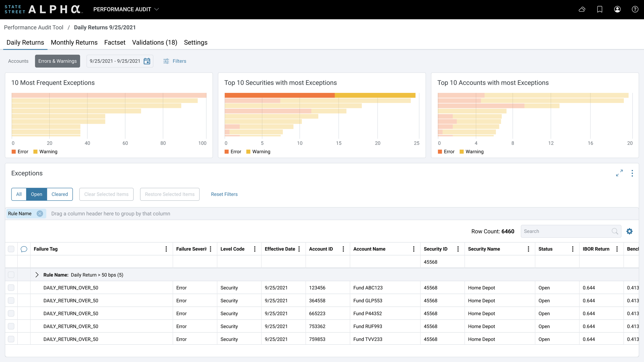Screen dimensions: 644x362
Task: Open the bookmark icon in header
Action: [600, 10]
